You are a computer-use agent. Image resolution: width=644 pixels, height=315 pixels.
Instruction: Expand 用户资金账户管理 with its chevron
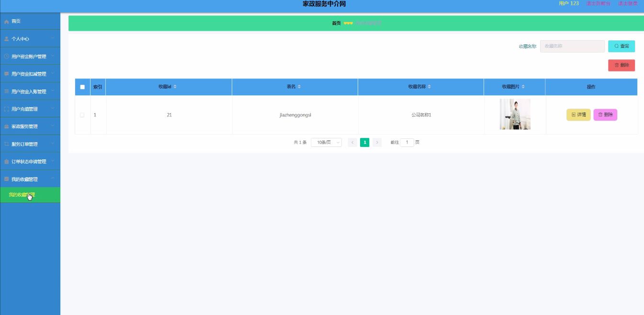coord(53,56)
